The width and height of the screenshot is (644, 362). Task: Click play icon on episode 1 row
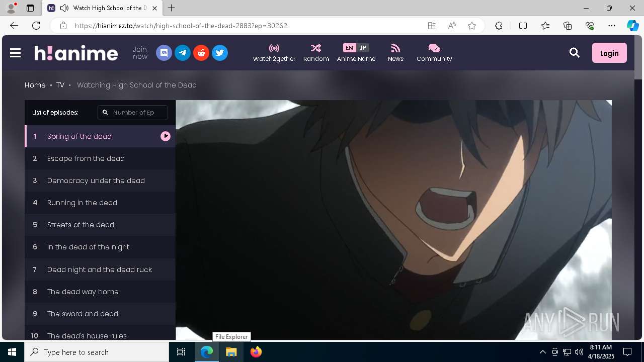click(166, 136)
